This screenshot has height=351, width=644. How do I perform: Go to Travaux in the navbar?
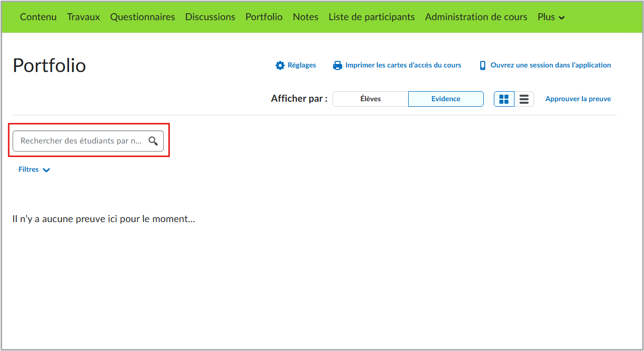pos(84,17)
